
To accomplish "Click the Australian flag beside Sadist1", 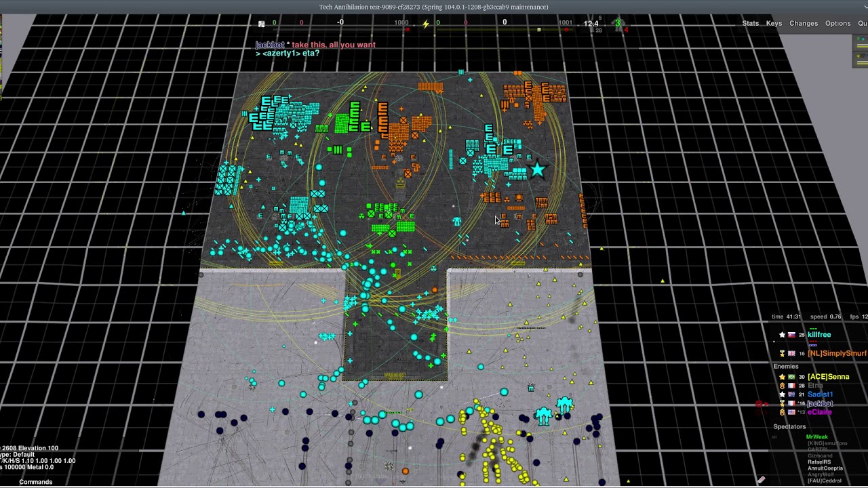I will pos(791,394).
